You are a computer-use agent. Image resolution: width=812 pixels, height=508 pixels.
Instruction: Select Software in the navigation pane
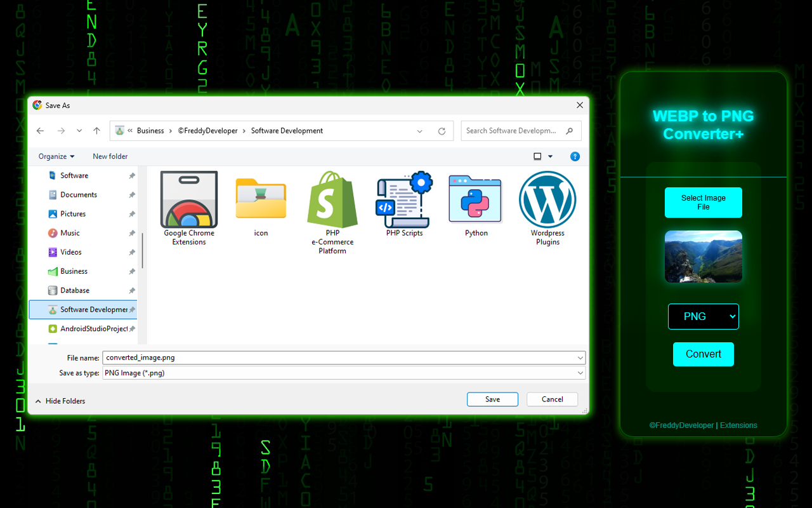point(74,176)
